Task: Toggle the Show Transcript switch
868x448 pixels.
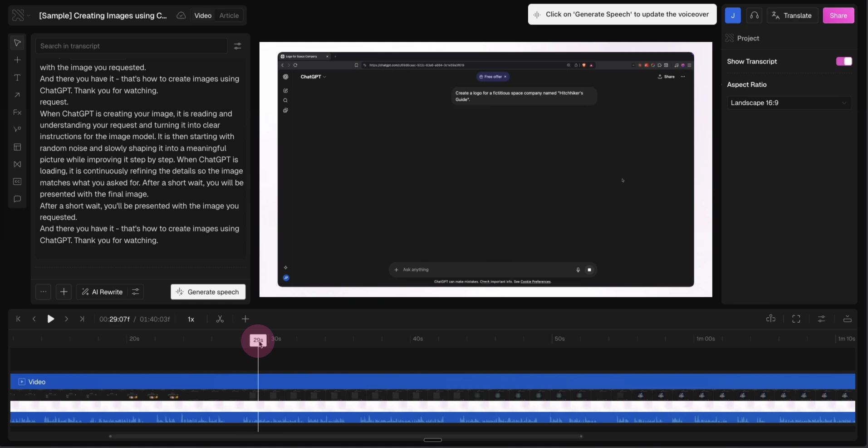Action: point(844,61)
